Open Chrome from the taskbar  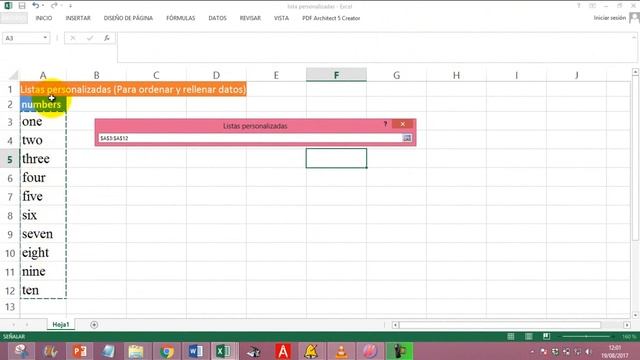(x=166, y=351)
